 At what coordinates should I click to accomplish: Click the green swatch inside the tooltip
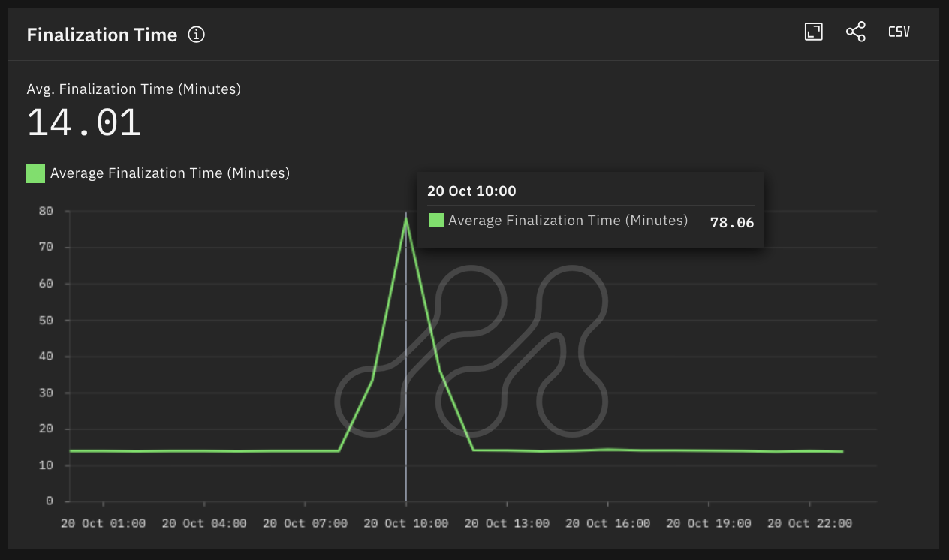[x=436, y=221]
